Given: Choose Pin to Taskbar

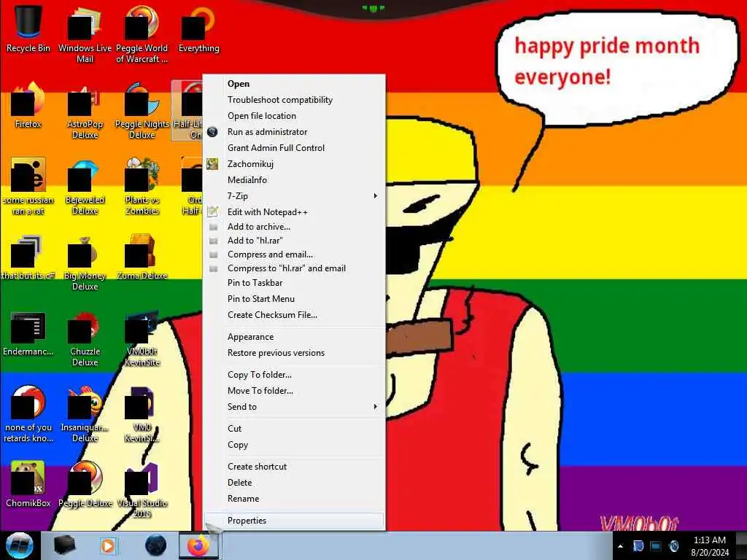Looking at the screenshot, I should [294, 283].
